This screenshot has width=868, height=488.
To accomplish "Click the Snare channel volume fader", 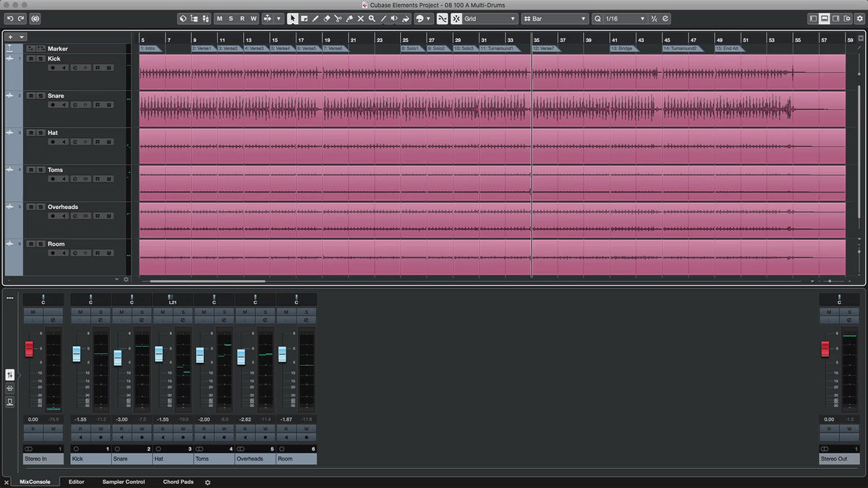I will (117, 357).
